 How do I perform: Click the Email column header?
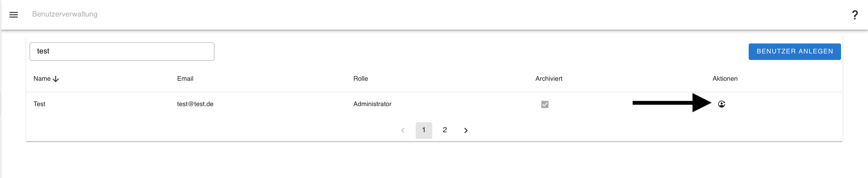(185, 79)
